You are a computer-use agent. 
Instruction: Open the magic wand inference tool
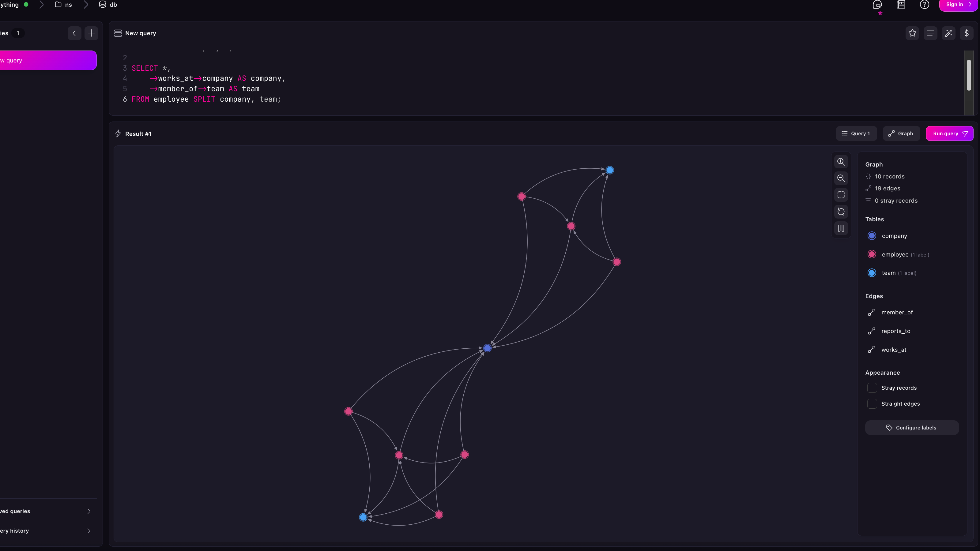click(948, 33)
